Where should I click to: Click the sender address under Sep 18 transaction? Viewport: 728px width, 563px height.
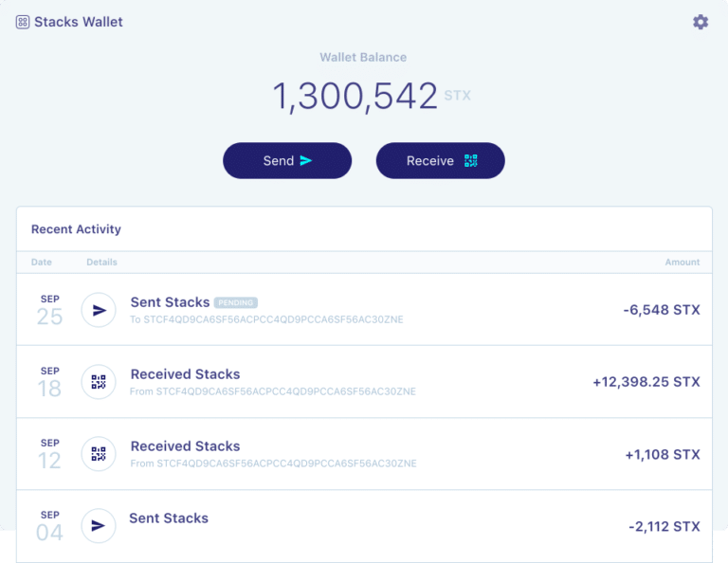pyautogui.click(x=273, y=391)
